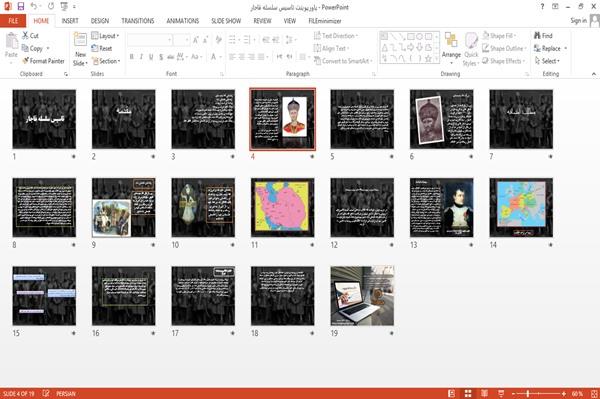Clear all formatting icon
The width and height of the screenshot is (600, 399).
tap(219, 40)
